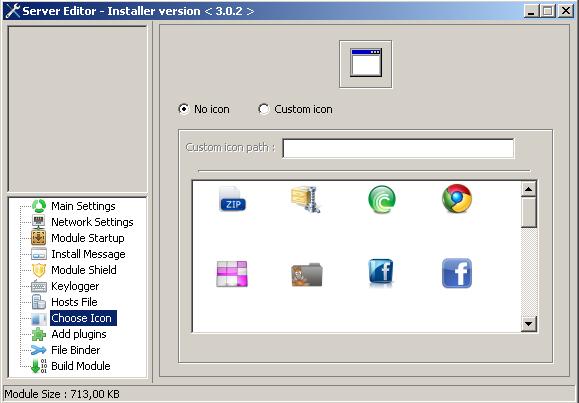Viewport: 579px width, 403px height.
Task: Open Install Message section
Action: [x=88, y=254]
